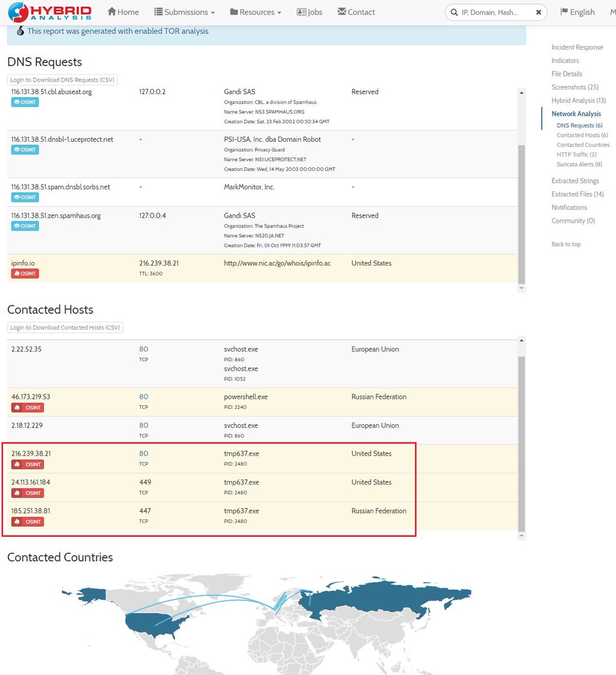The height and width of the screenshot is (675, 616).
Task: Open the Home page
Action: click(123, 12)
